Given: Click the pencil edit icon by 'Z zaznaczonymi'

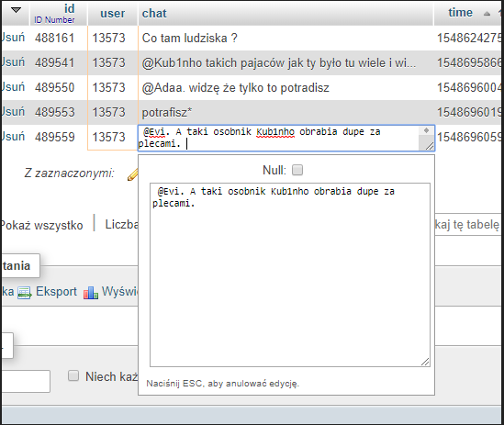Looking at the screenshot, I should point(132,175).
